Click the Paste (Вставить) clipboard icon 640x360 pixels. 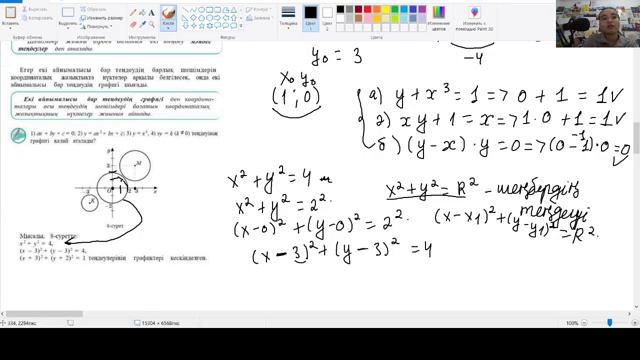11,12
